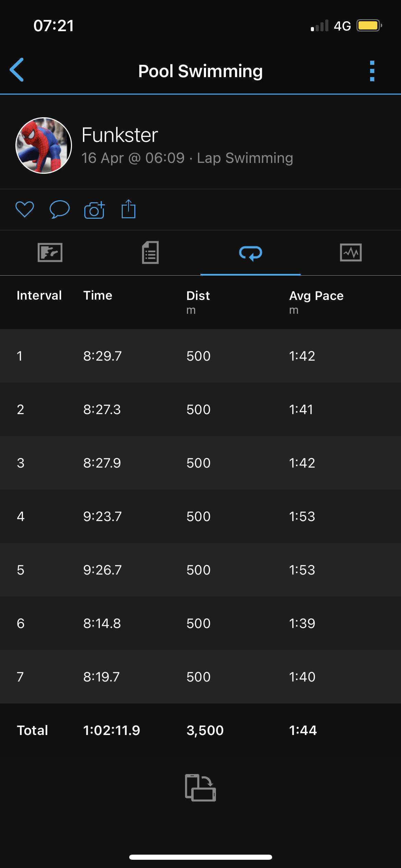This screenshot has height=868, width=401.
Task: Add a photo with camera icon
Action: (94, 210)
